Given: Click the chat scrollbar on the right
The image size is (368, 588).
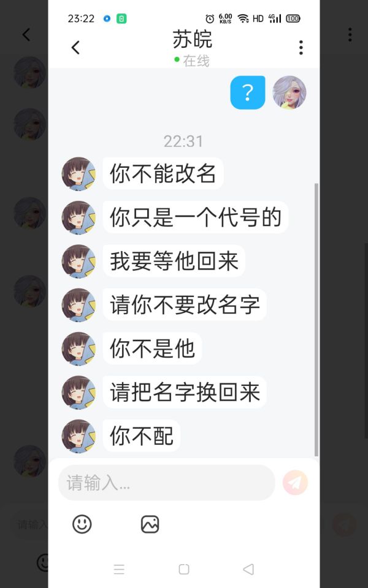Looking at the screenshot, I should [316, 320].
